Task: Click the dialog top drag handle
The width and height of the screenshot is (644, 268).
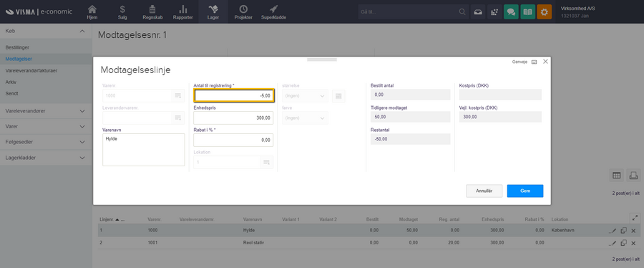Action: point(322,59)
